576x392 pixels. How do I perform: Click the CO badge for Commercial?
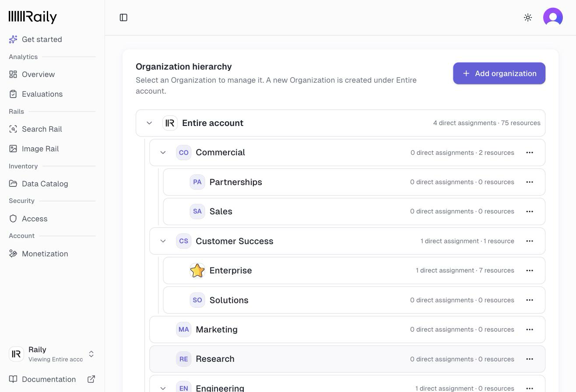coord(183,153)
